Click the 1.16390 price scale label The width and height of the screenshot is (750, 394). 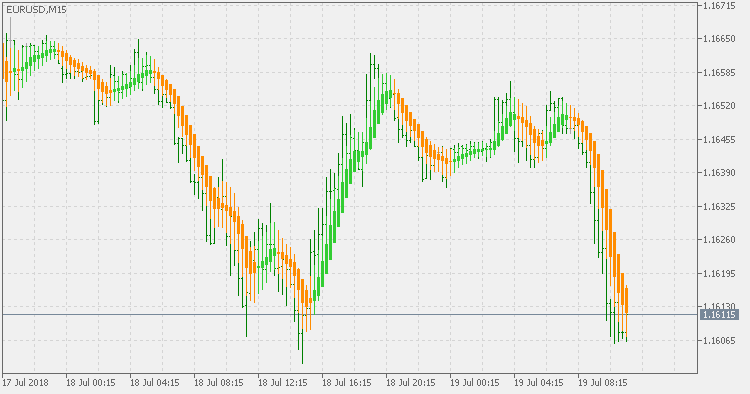pyautogui.click(x=719, y=173)
